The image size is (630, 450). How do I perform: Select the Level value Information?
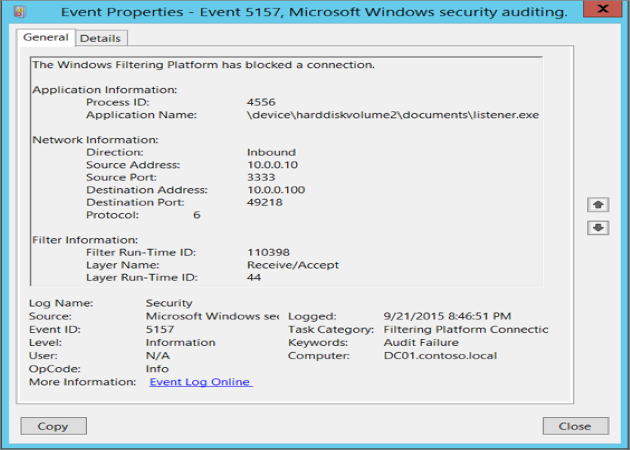178,342
